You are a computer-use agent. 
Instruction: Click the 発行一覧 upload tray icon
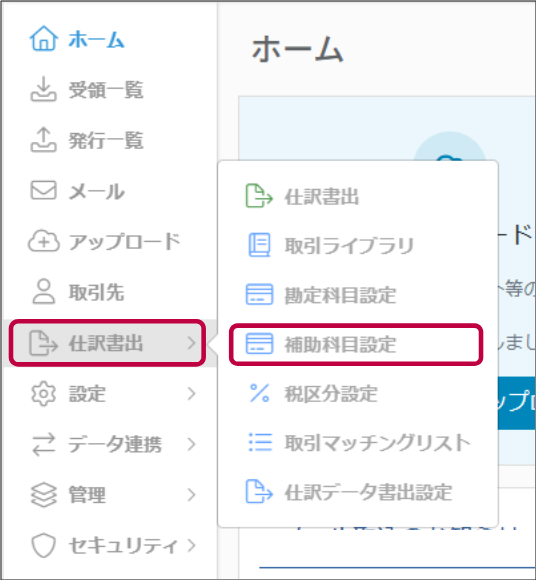pyautogui.click(x=44, y=140)
